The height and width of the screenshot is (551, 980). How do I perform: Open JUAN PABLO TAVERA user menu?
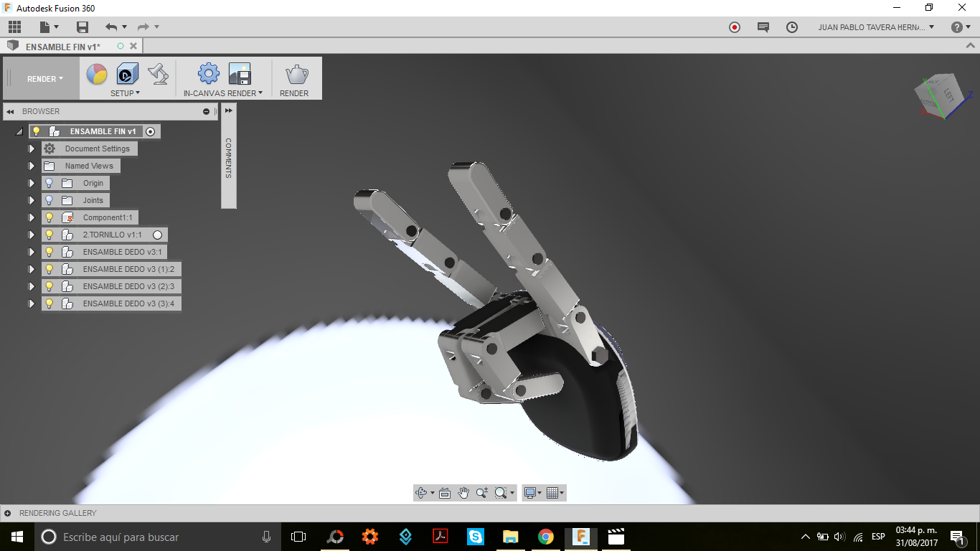(876, 27)
